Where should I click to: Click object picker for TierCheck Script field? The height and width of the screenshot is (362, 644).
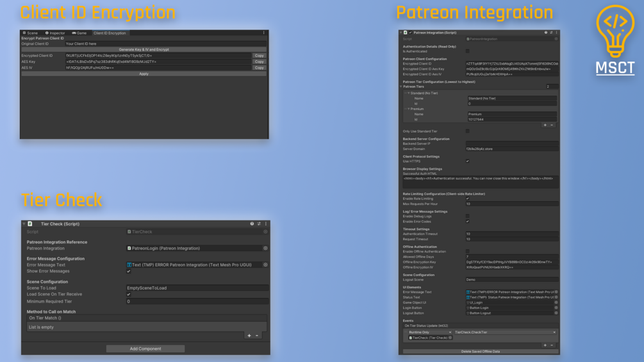[x=265, y=232]
